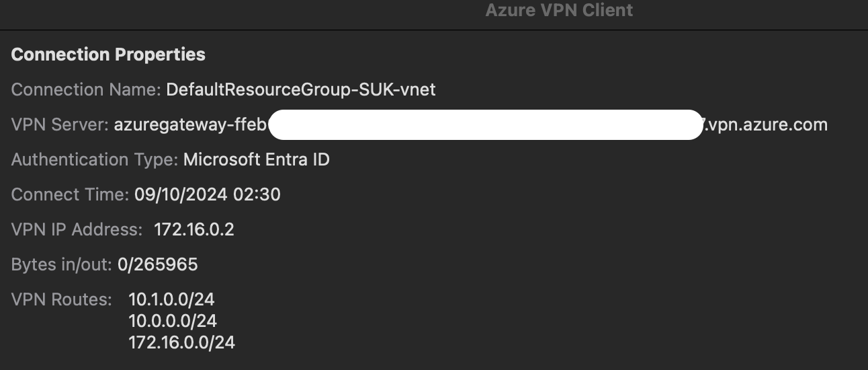Image resolution: width=868 pixels, height=370 pixels.
Task: Click the VPN Server label
Action: 60,124
